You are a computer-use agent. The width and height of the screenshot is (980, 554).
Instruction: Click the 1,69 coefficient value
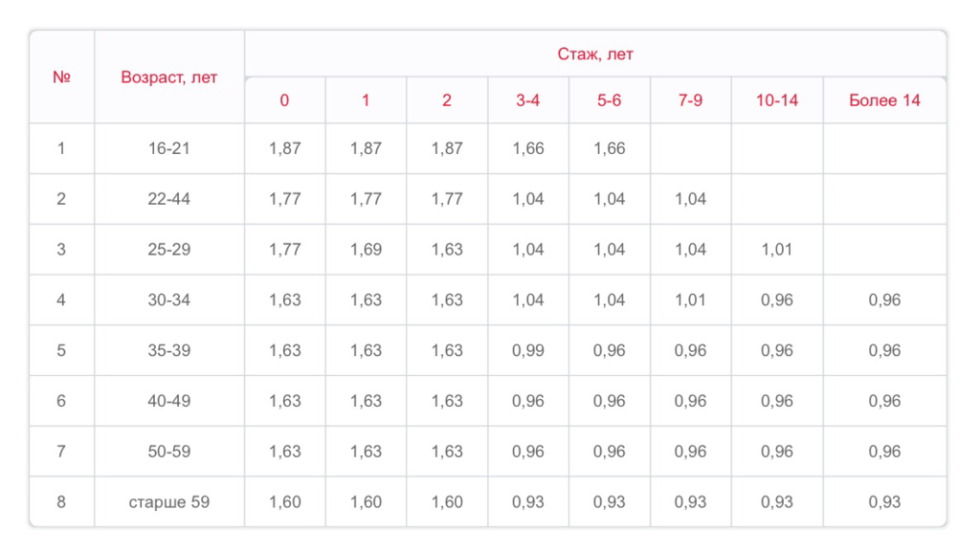(366, 250)
